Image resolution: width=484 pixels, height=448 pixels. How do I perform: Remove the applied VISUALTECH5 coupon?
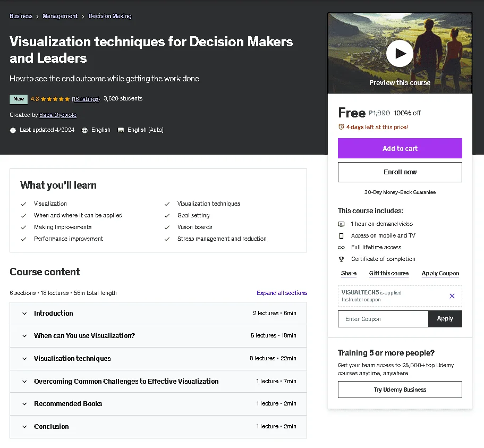coord(452,296)
